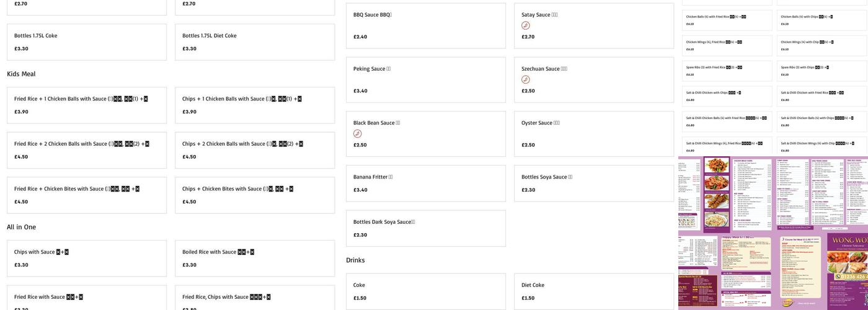Choose the Banana Fritter item

426,183
